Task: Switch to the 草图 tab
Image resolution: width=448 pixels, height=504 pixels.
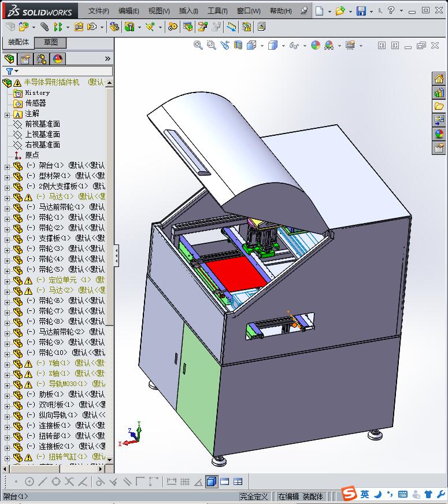Action: click(x=50, y=42)
